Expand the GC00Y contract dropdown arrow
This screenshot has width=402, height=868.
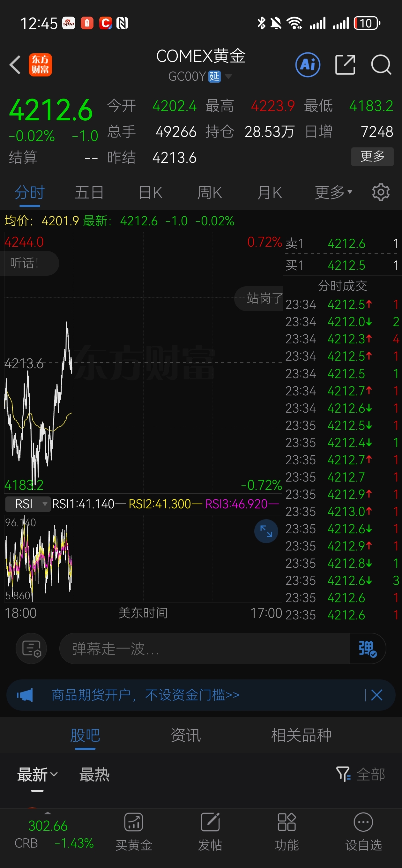(228, 76)
